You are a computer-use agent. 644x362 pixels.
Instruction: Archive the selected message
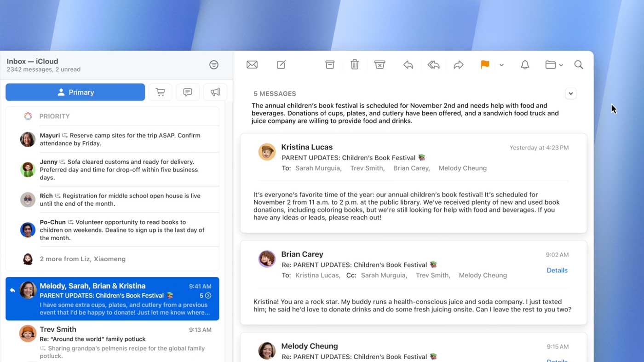(330, 65)
